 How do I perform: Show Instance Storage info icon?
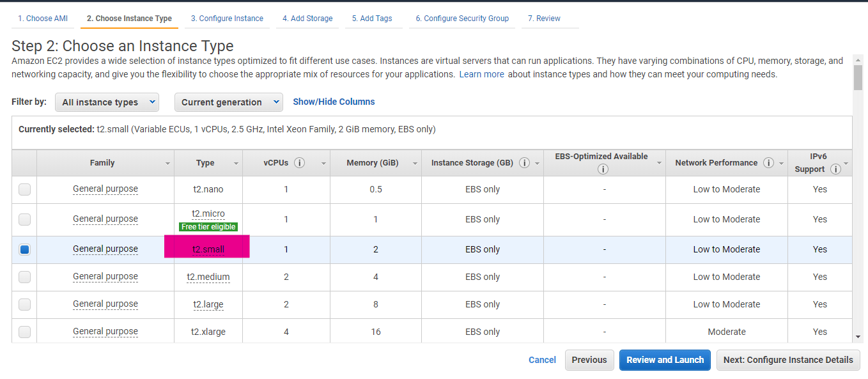click(525, 163)
